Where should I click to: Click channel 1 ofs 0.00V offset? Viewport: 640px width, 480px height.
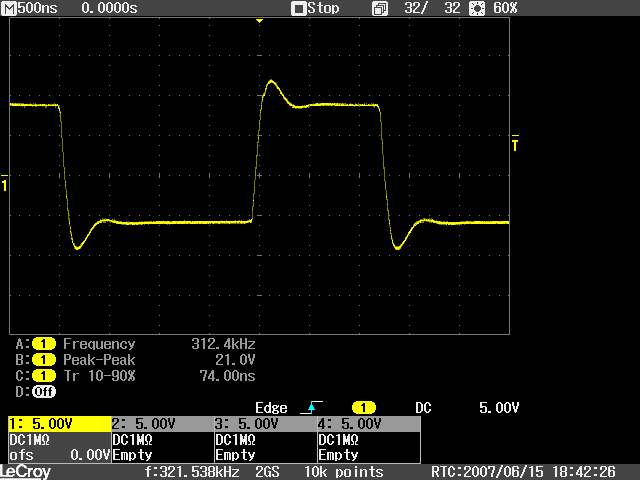(x=60, y=455)
